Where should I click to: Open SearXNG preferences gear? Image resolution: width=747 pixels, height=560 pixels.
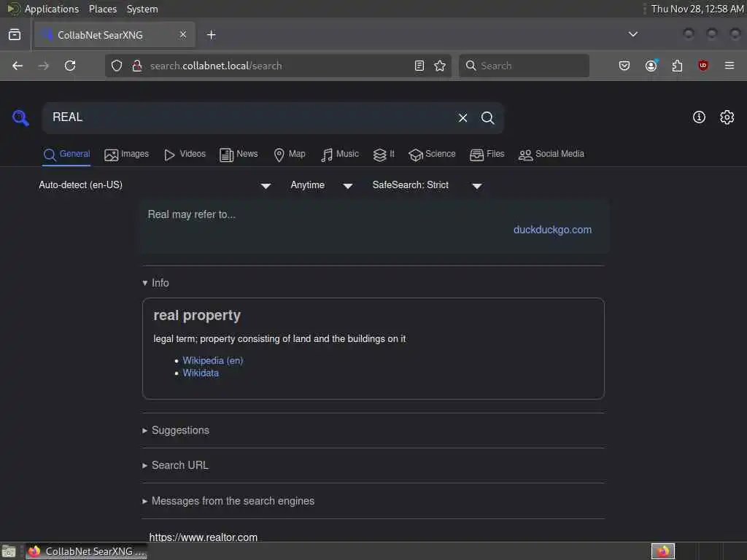pos(727,117)
